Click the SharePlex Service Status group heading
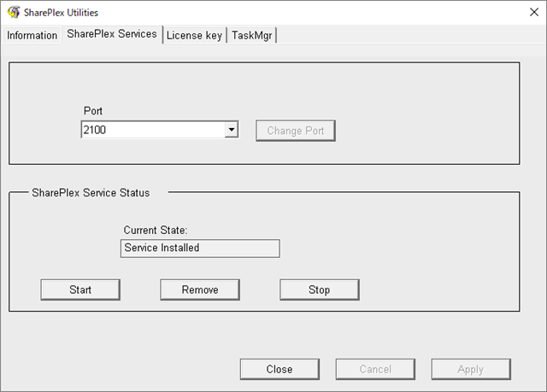This screenshot has height=392, width=547. pos(91,193)
